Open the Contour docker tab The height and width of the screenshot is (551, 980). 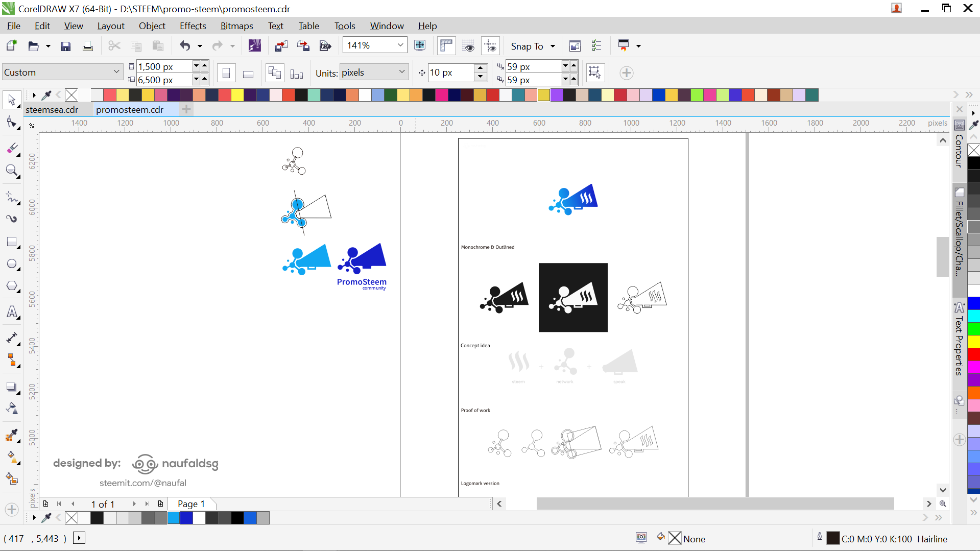[959, 146]
